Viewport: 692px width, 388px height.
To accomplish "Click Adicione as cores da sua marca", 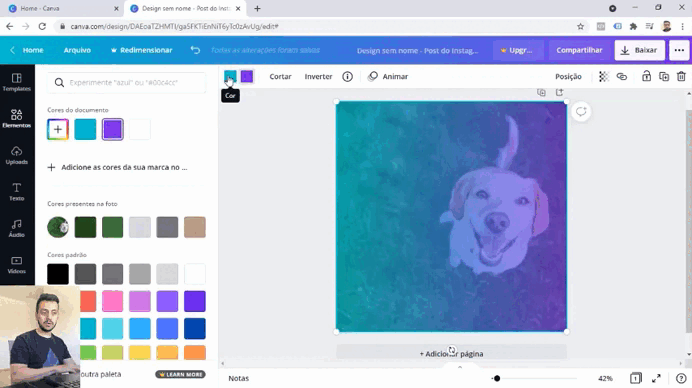I will 117,167.
